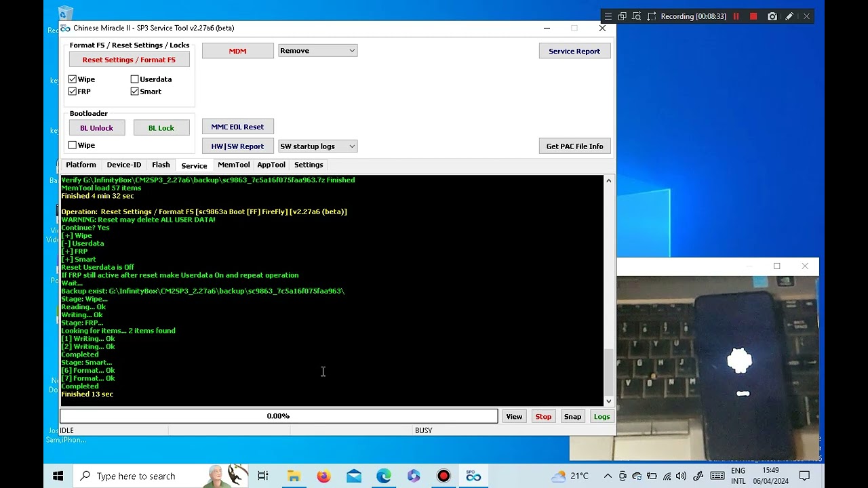Click the View button beside the progress bar

pos(514,417)
